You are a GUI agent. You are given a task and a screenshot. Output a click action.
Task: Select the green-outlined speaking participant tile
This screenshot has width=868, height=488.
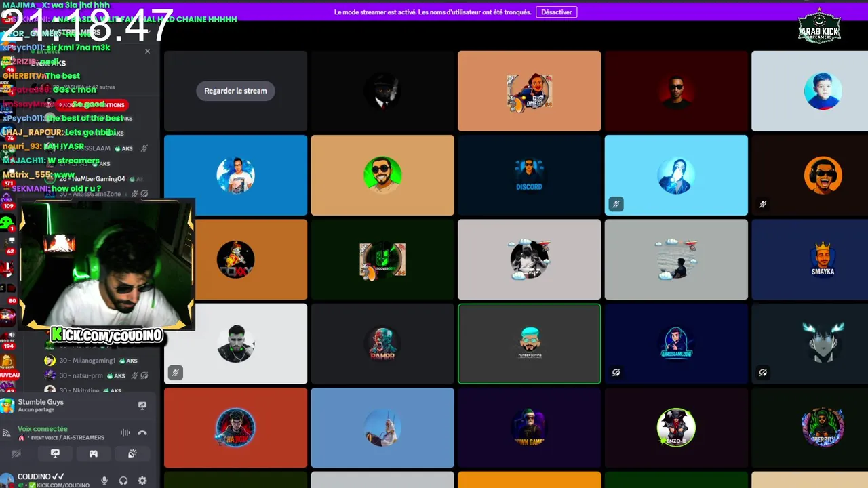pyautogui.click(x=529, y=344)
